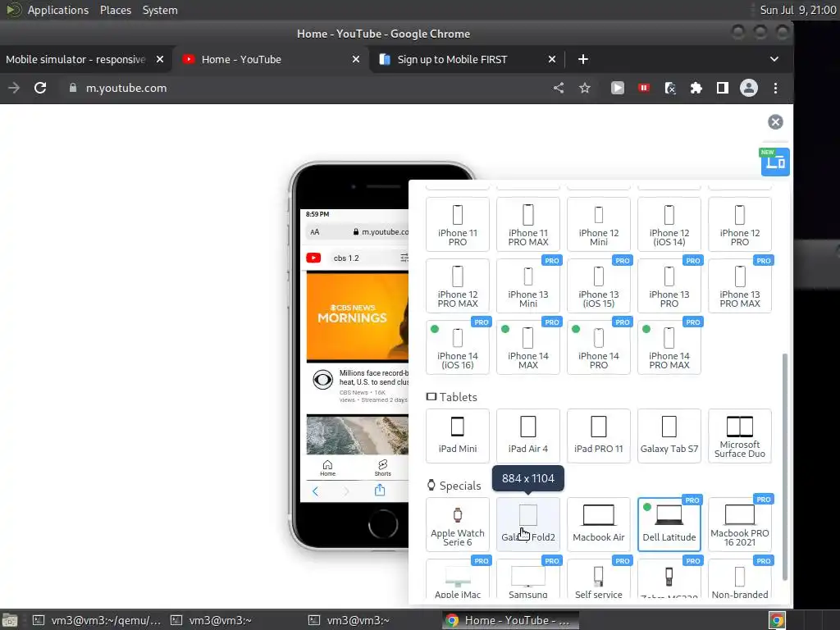The height and width of the screenshot is (630, 840).
Task: Pick the iPhone 12 PRO device
Action: pyautogui.click(x=740, y=225)
